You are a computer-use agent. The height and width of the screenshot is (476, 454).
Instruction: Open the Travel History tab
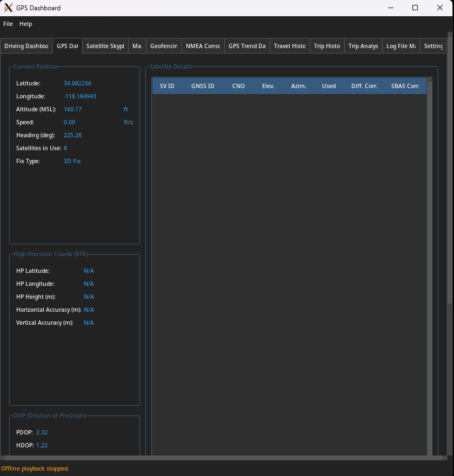[x=290, y=46]
